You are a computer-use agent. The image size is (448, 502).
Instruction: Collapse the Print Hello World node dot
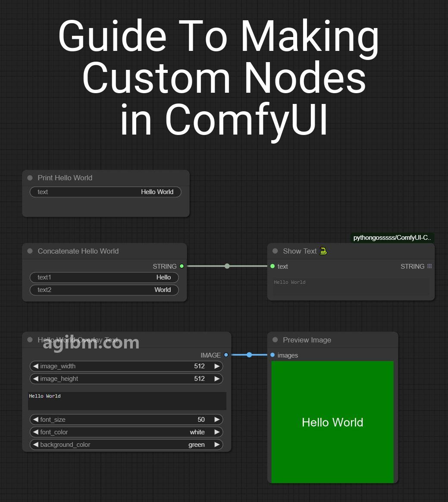30,178
